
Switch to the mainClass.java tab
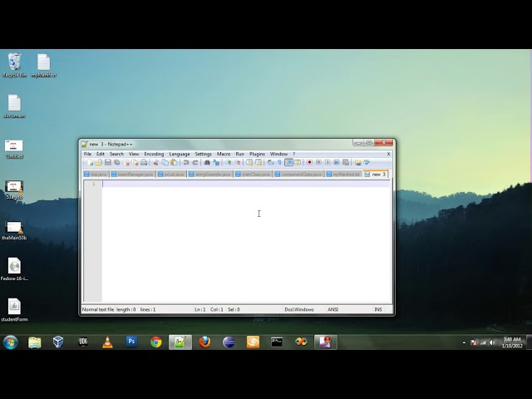253,174
